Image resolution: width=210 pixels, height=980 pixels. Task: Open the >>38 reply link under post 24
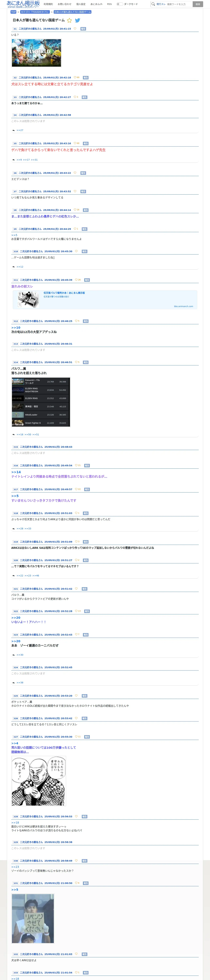pyautogui.click(x=20, y=683)
